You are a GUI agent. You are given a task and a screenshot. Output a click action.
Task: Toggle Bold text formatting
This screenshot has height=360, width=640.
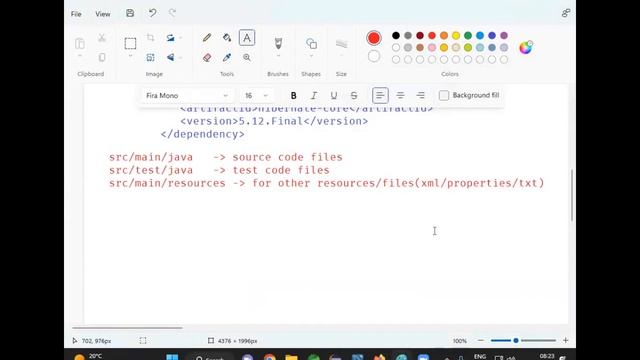coord(293,96)
